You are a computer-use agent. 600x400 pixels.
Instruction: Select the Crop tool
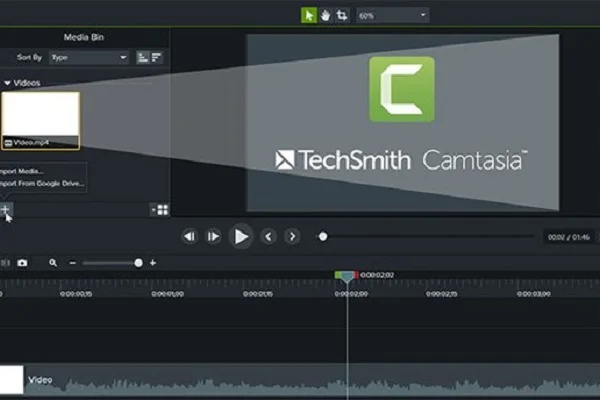click(342, 16)
